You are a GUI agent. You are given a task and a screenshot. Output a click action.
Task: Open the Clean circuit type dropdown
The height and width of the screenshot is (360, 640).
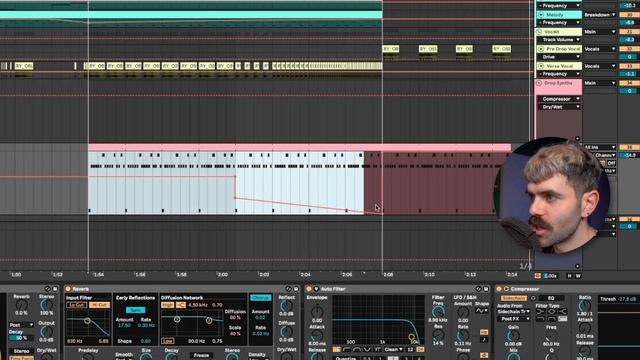point(393,349)
